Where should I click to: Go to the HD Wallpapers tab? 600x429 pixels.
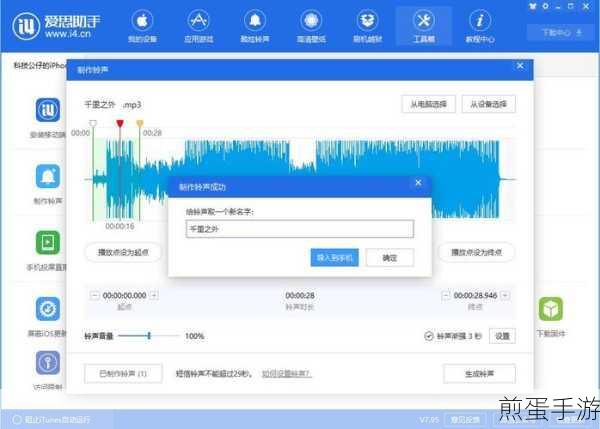click(311, 26)
